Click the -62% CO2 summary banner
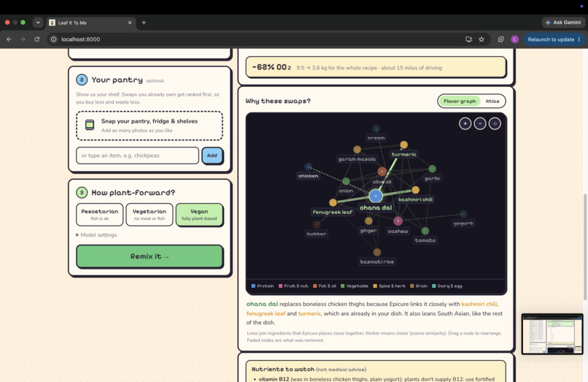588x382 pixels. tap(376, 67)
